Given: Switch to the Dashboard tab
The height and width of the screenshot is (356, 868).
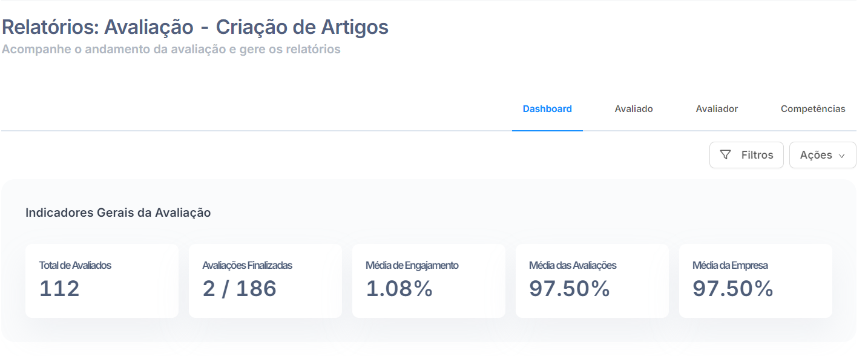Looking at the screenshot, I should pyautogui.click(x=547, y=109).
